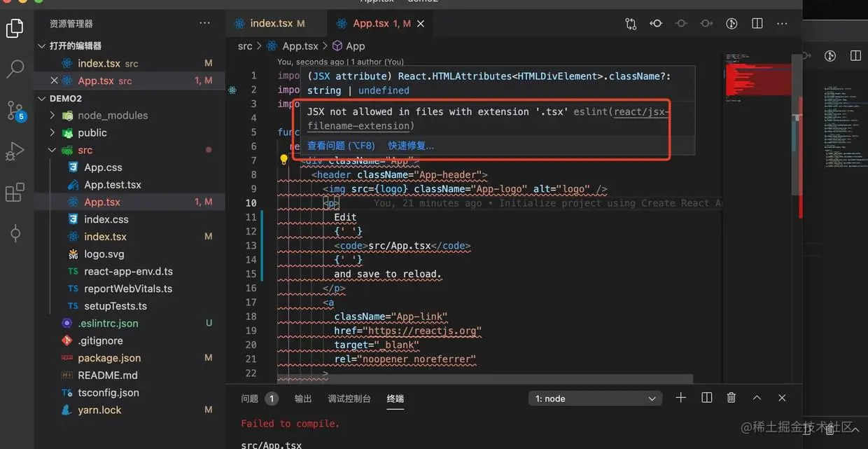Open react-app-env.d.ts file
868x449 pixels.
pos(129,271)
